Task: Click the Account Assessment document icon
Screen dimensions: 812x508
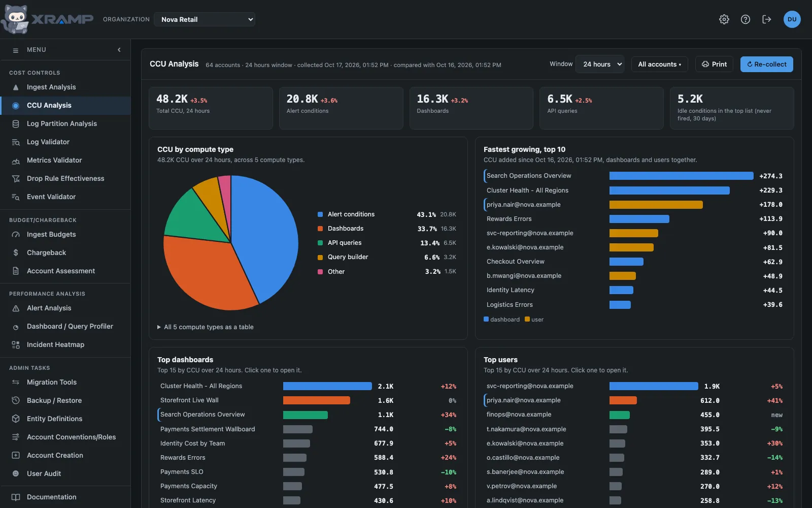Action: coord(16,271)
